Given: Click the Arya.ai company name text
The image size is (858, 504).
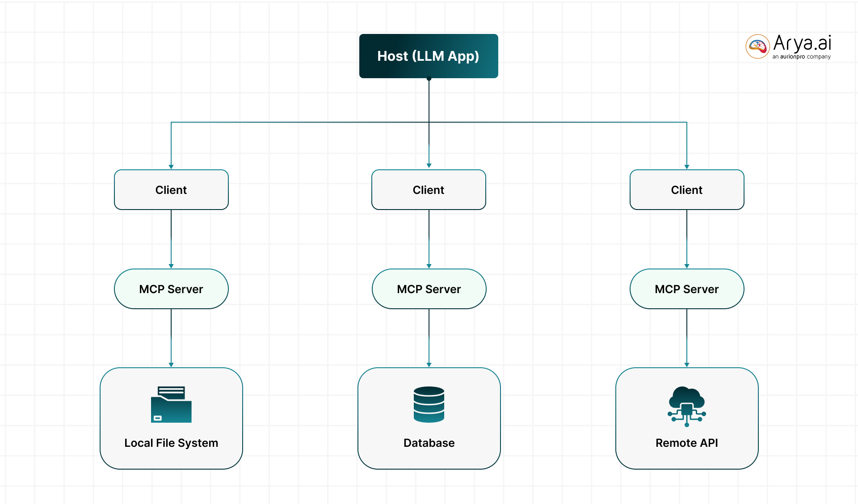Looking at the screenshot, I should coord(802,43).
